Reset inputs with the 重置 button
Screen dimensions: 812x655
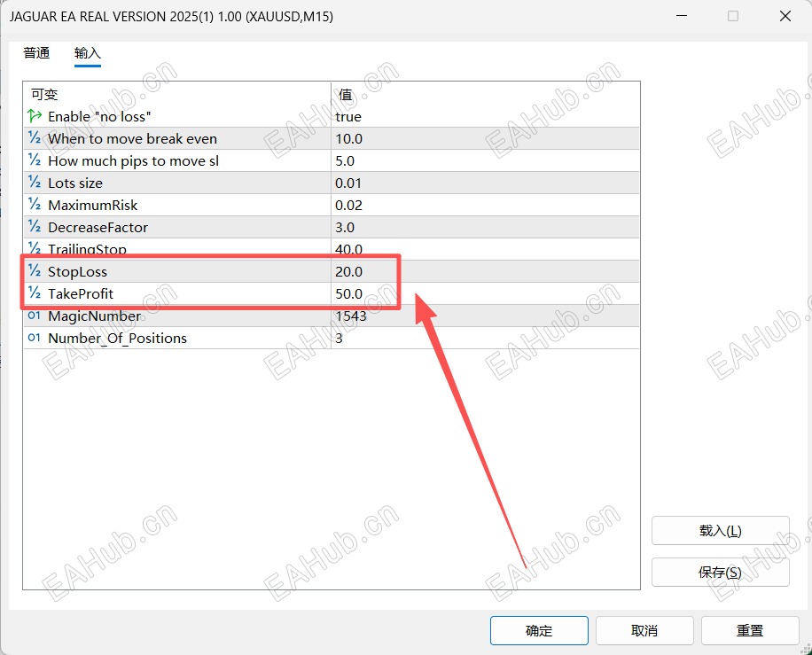click(x=750, y=630)
